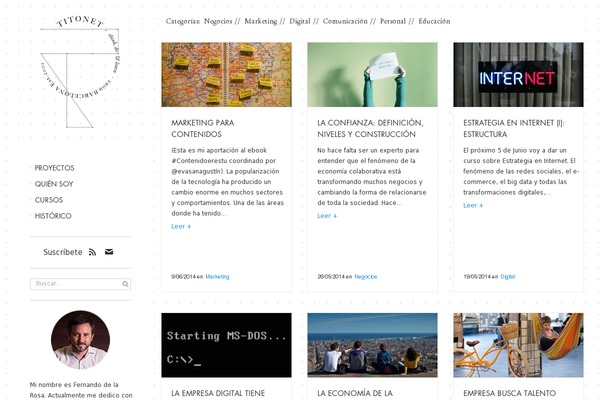Select the Digital category at top

pos(300,21)
